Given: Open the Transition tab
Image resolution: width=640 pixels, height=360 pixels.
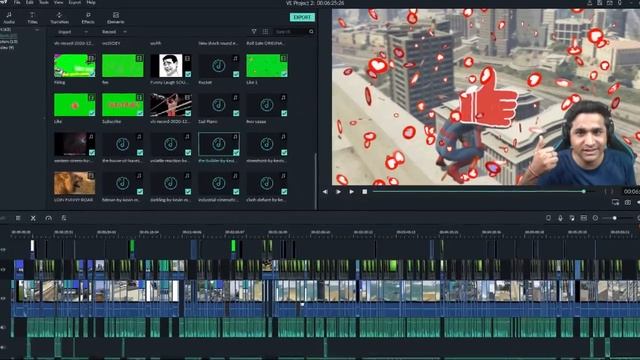Looking at the screenshot, I should click(x=60, y=18).
